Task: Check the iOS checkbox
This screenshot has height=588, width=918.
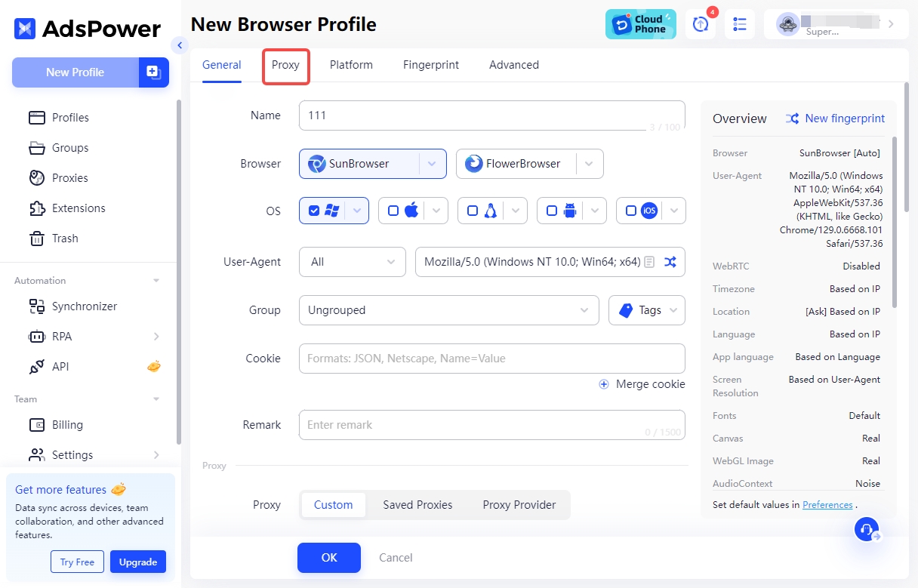Action: (631, 211)
